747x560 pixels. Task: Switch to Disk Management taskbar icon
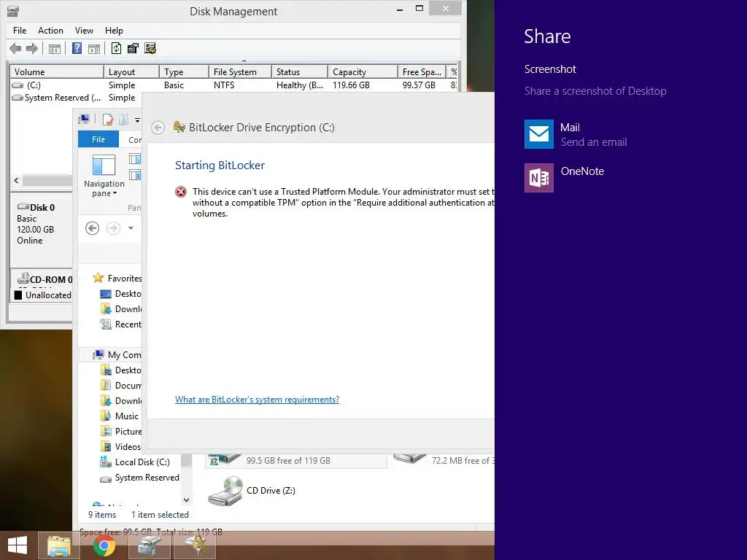click(x=150, y=545)
